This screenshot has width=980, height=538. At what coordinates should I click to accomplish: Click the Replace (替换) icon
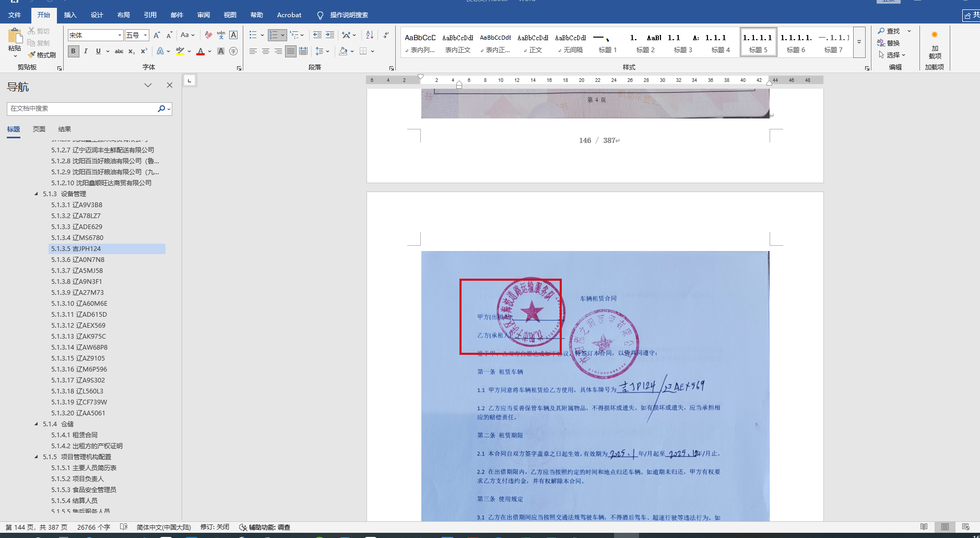tap(888, 43)
